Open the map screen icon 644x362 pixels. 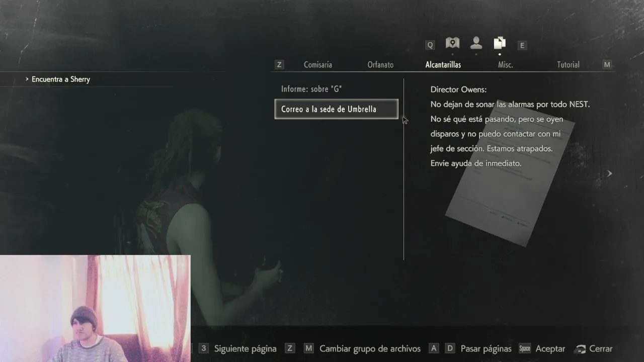pyautogui.click(x=452, y=43)
